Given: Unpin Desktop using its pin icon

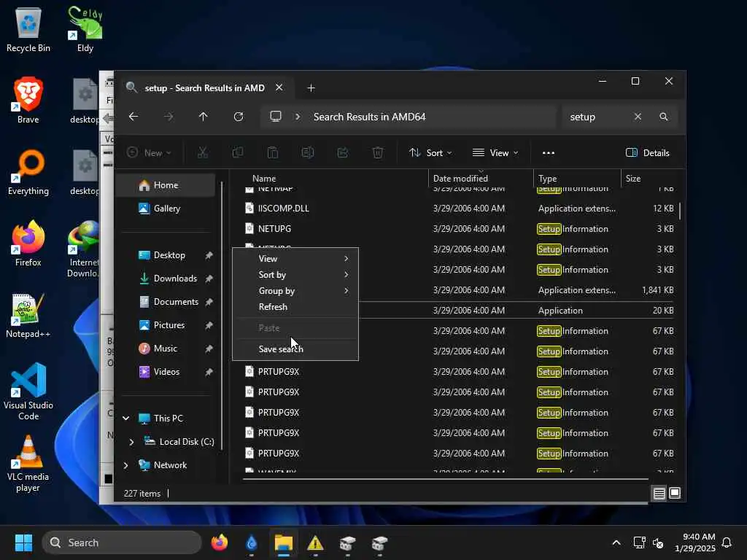Looking at the screenshot, I should [x=209, y=256].
